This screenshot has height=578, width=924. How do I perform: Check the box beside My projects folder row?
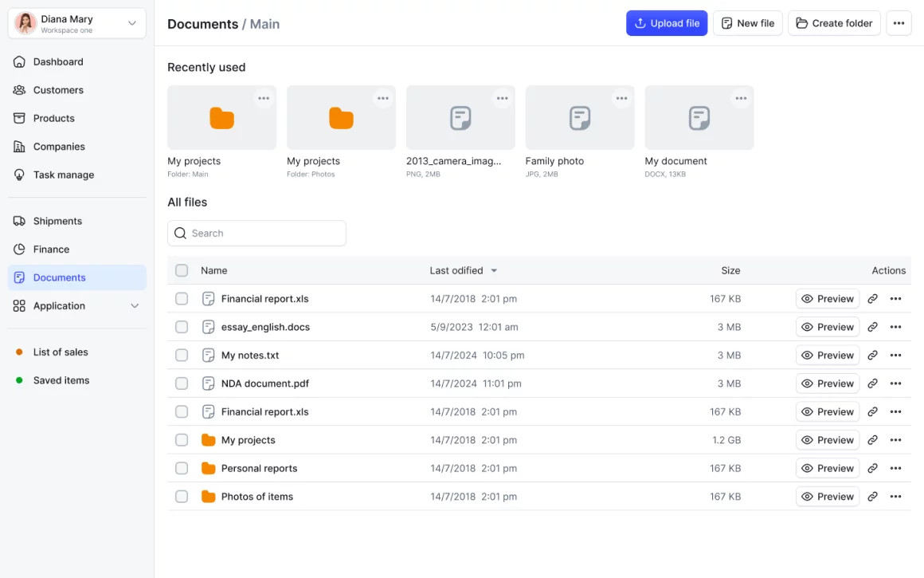[x=182, y=440]
